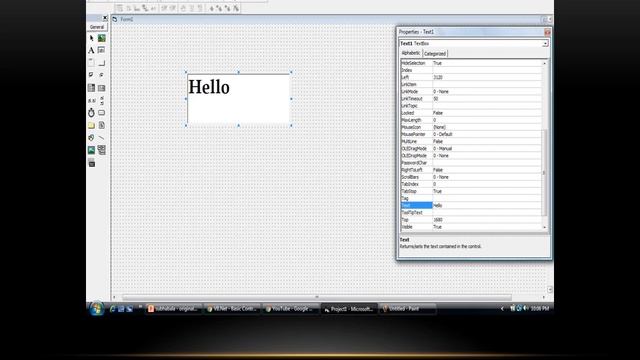Click the Left property value 3120
Screen dimensions: 640x360
click(487, 77)
